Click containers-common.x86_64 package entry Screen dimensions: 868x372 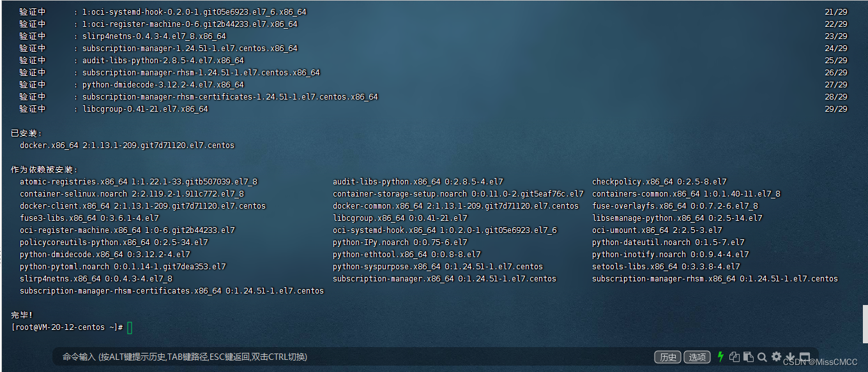click(x=686, y=194)
